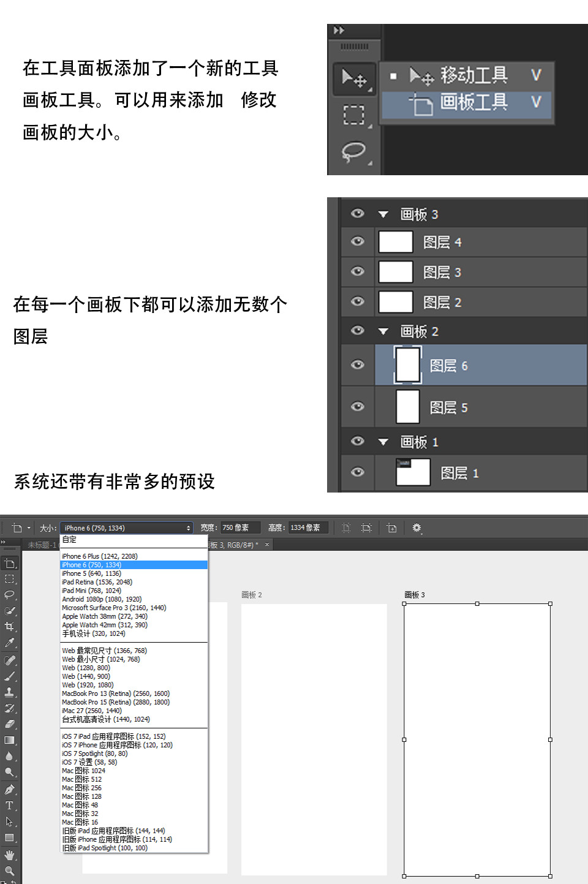Viewport: 588px width, 884px height.
Task: Hide the 画板 1 group eye icon
Action: [x=358, y=441]
